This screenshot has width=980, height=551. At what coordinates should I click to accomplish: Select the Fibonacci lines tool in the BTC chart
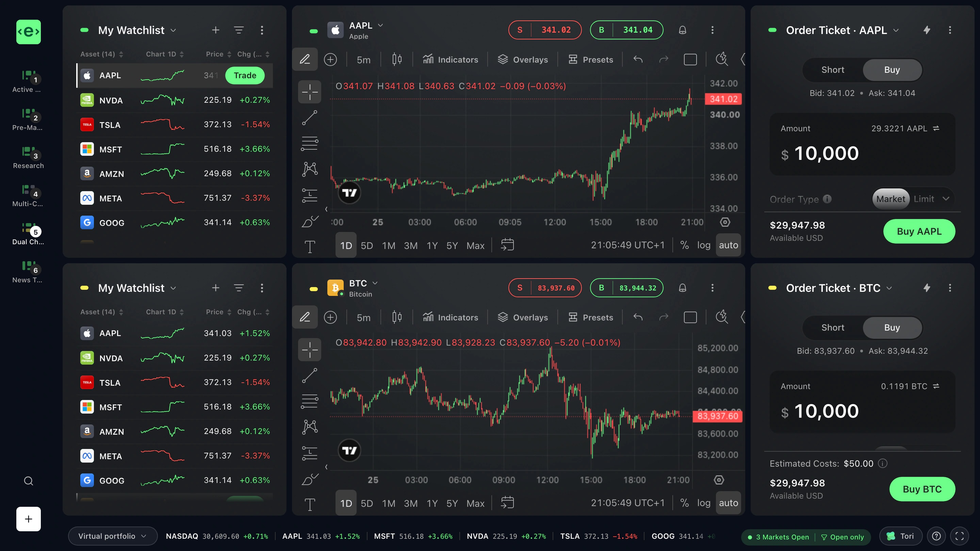(x=310, y=401)
